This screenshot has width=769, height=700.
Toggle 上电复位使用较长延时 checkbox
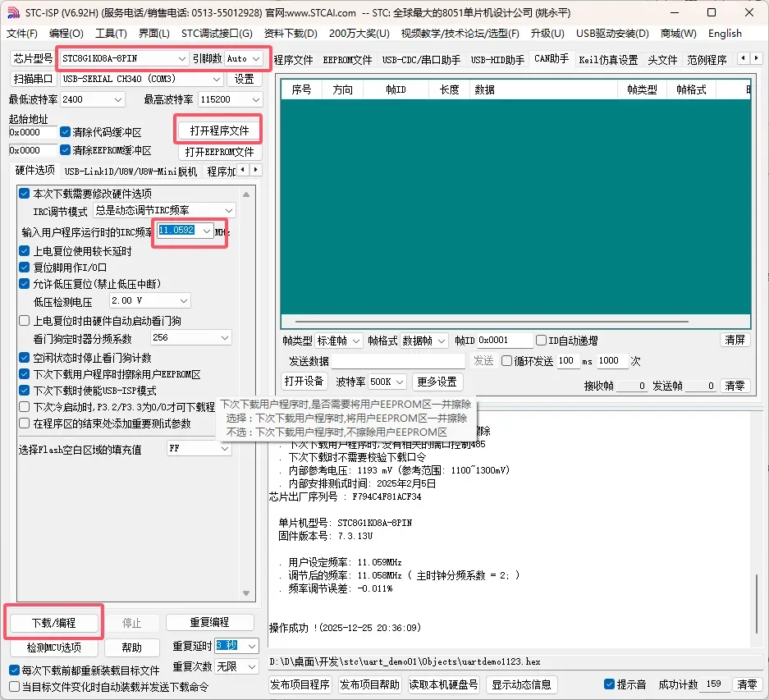(x=25, y=250)
